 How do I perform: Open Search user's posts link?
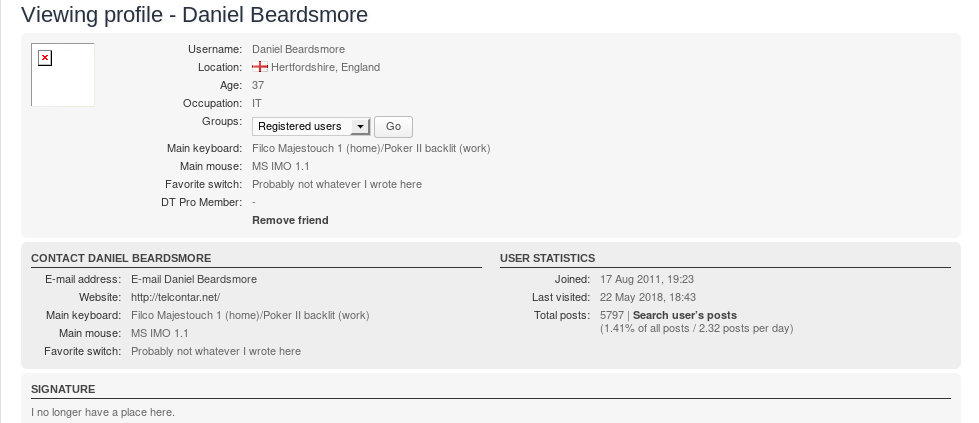(685, 315)
